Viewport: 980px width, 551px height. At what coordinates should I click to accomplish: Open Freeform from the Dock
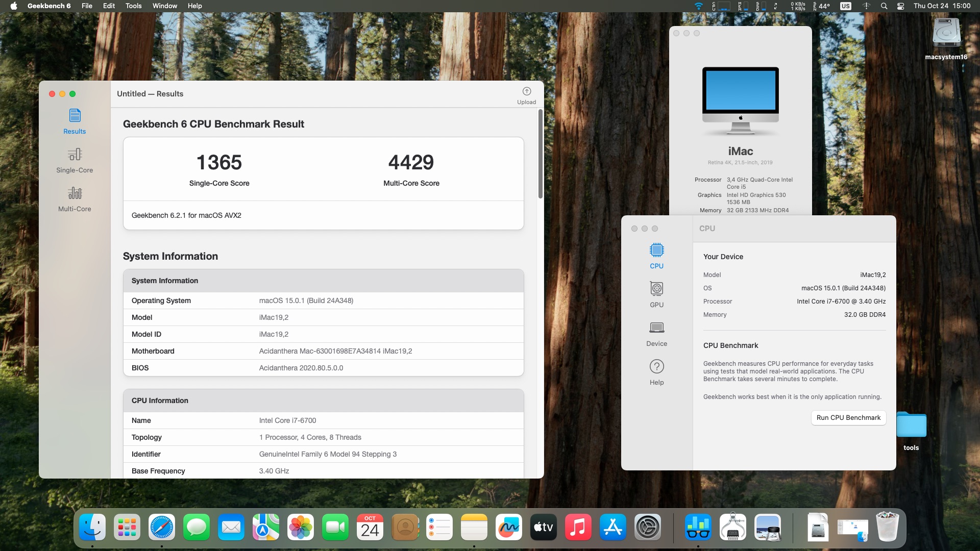tap(509, 527)
